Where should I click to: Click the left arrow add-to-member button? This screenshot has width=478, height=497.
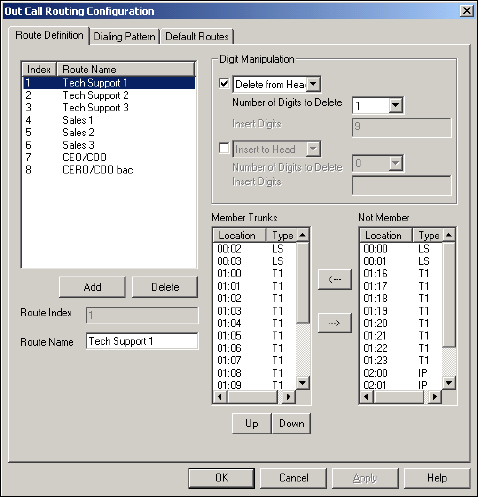tap(335, 279)
